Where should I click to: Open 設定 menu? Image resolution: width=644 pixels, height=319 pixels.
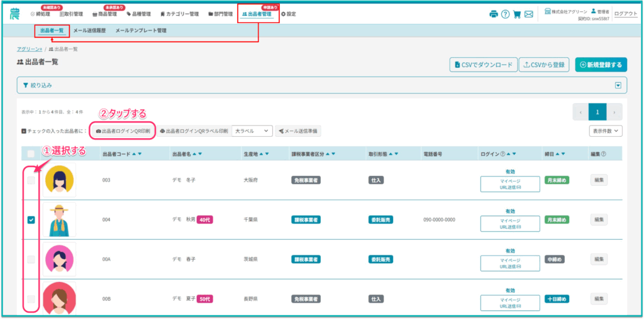click(288, 14)
